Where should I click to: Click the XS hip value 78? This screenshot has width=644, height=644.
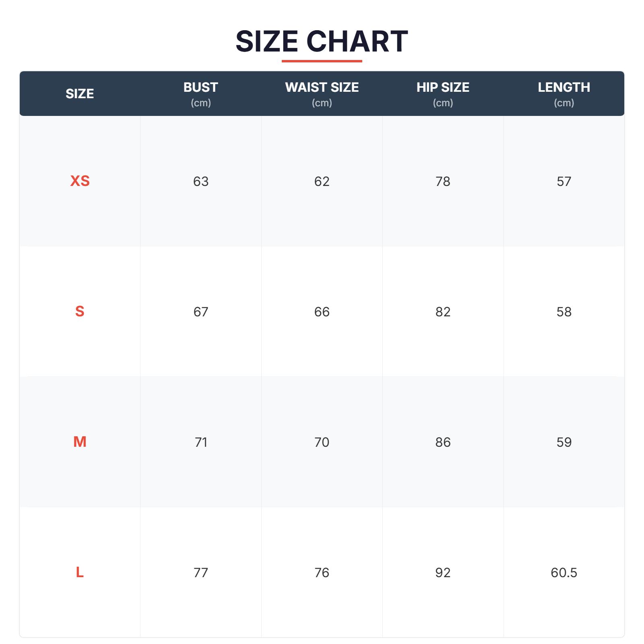(443, 182)
